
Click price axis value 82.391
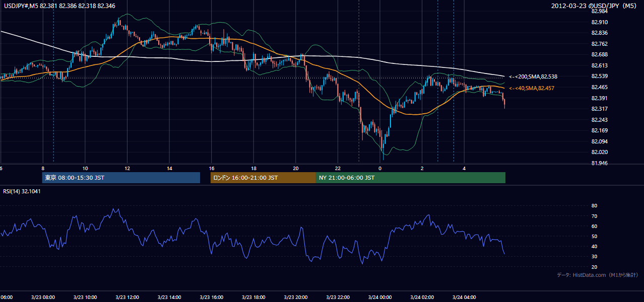pos(599,98)
